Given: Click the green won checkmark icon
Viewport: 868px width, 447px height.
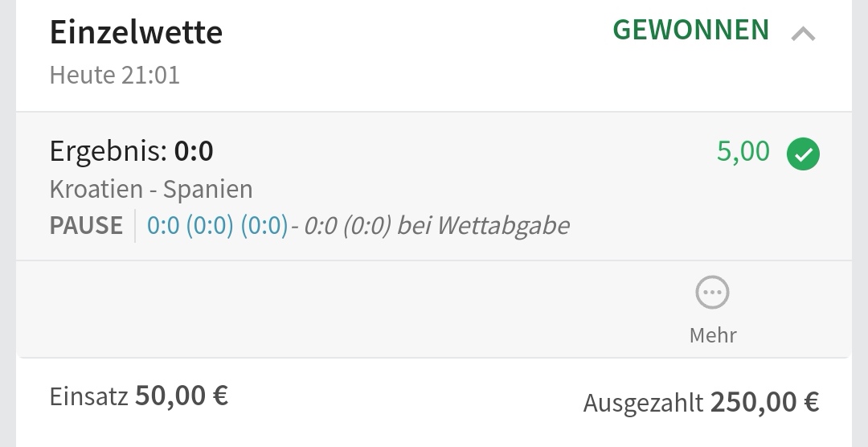Looking at the screenshot, I should [803, 154].
